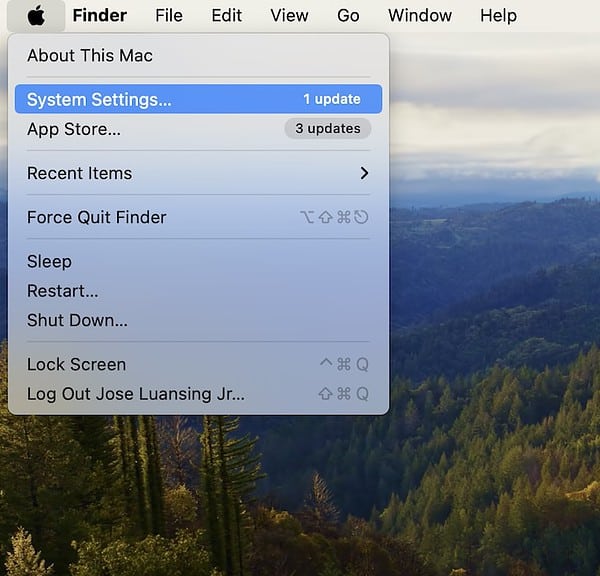Open the Edit menu
600x576 pixels.
(x=226, y=15)
